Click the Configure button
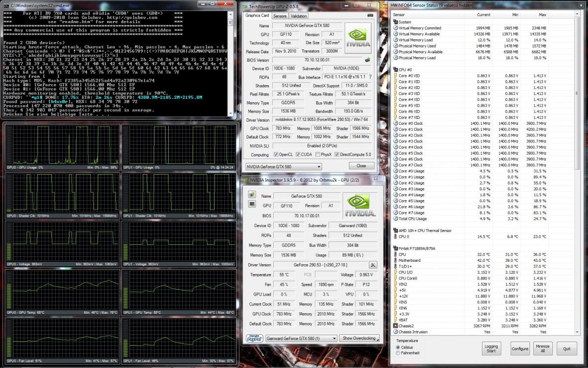Viewport: 588px width, 368px height. (520, 348)
